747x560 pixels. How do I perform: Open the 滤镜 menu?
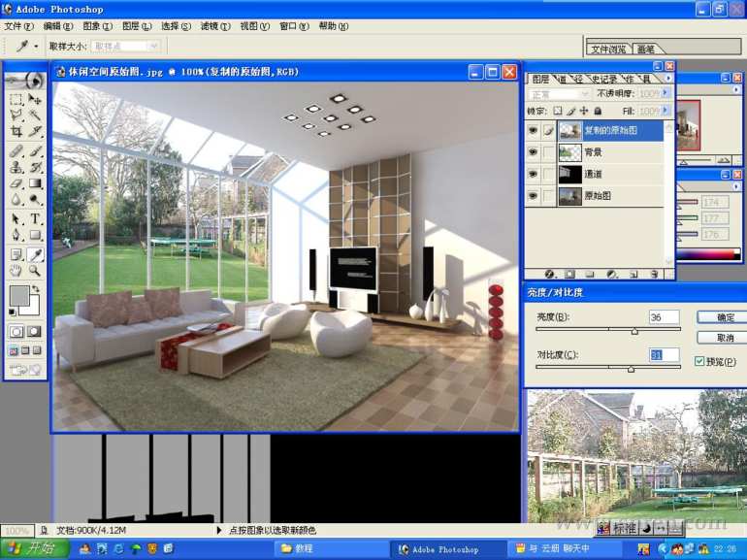215,26
